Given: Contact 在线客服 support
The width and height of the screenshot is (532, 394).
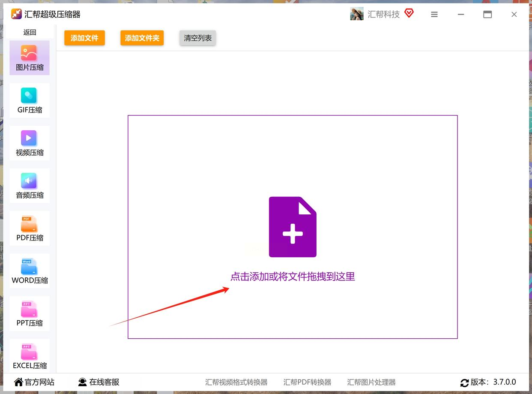Looking at the screenshot, I should point(99,382).
